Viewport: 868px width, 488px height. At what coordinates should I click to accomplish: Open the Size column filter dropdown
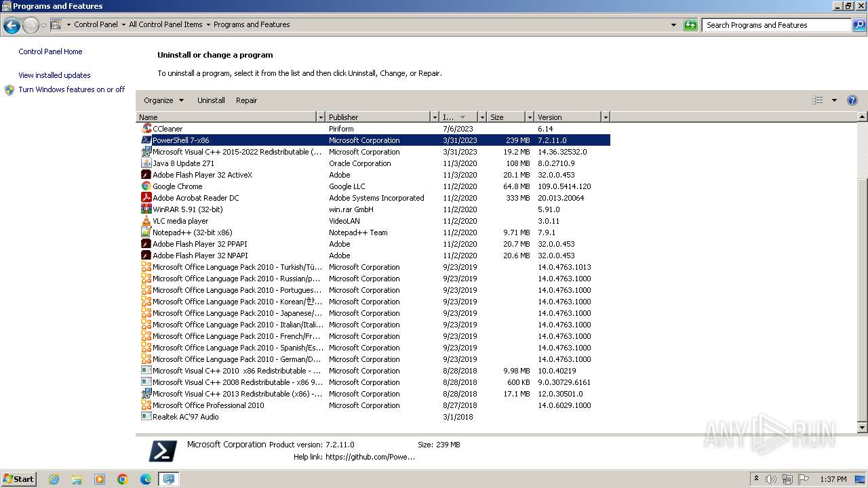pos(530,117)
